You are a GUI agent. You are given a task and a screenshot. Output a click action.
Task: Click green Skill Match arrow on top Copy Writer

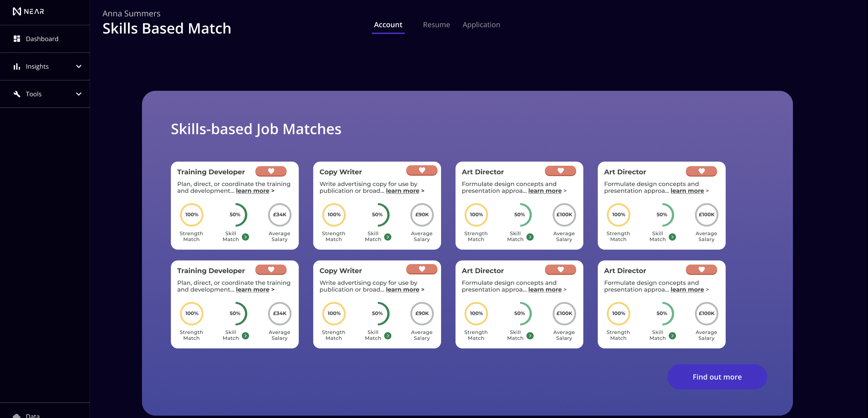point(388,237)
